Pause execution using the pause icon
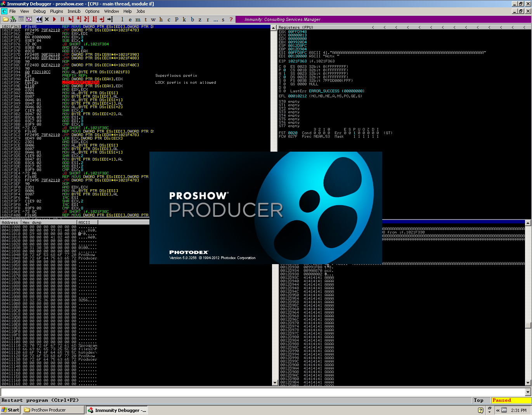Viewport: 532px width, 415px height. tap(62, 19)
